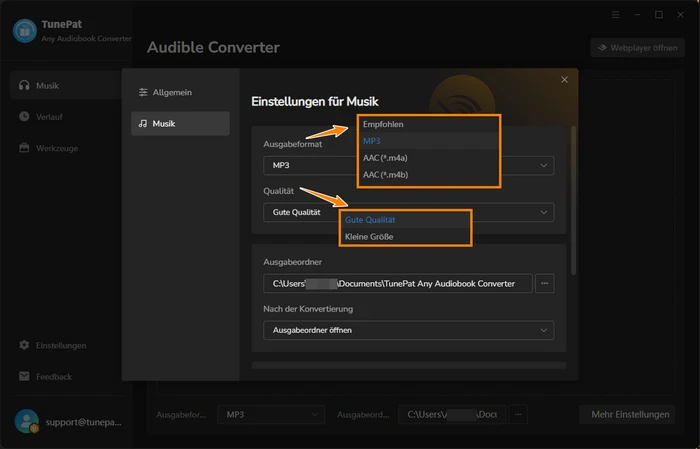Click the clock icon next to Verlauf
This screenshot has height=449, width=700.
pyautogui.click(x=24, y=116)
